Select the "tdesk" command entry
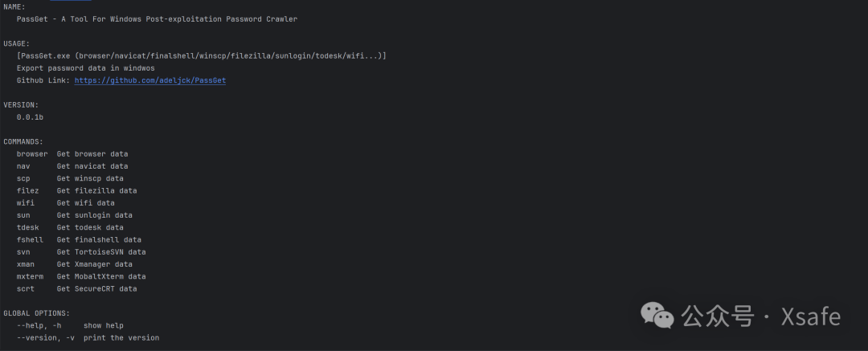This screenshot has height=351, width=868. (x=28, y=227)
